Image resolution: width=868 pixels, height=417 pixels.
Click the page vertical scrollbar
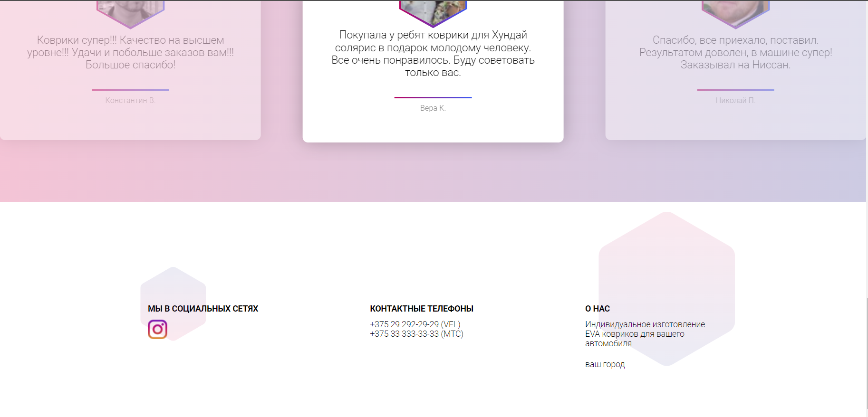click(867, 354)
